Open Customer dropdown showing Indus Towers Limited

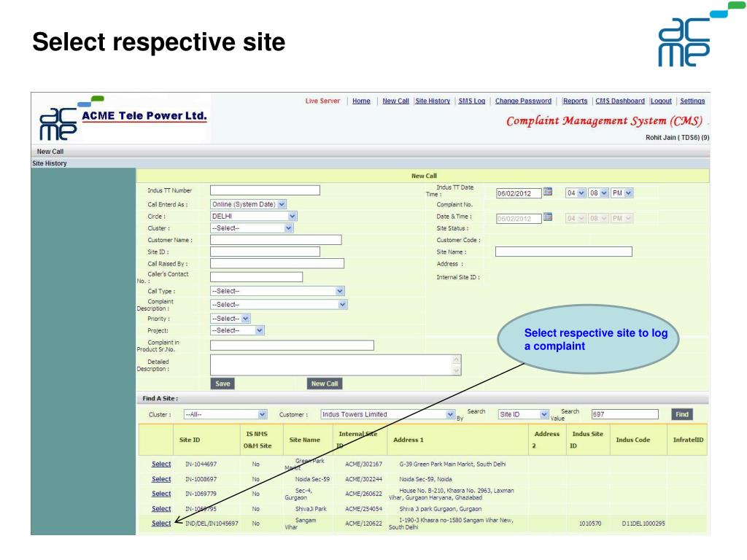388,415
